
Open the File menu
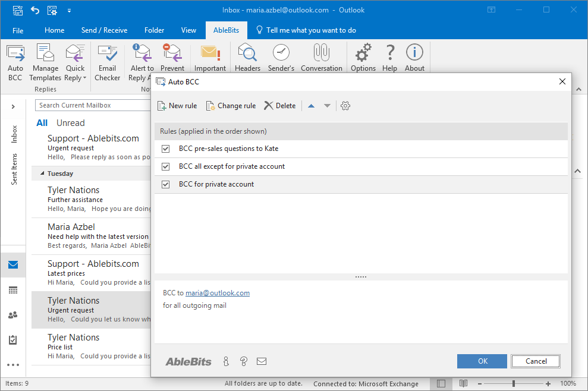click(18, 30)
